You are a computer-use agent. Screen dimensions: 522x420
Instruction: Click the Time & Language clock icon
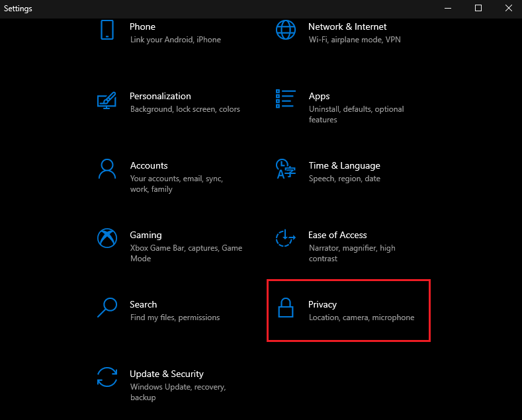point(286,169)
